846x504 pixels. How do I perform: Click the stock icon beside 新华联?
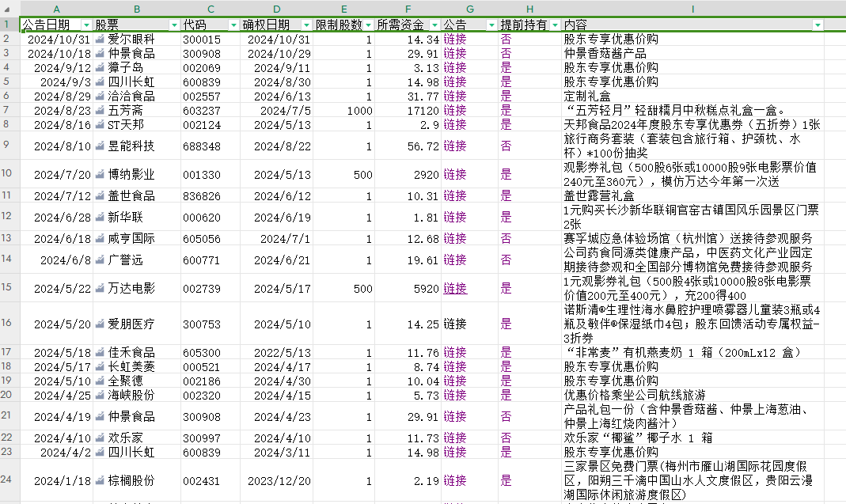coord(100,217)
